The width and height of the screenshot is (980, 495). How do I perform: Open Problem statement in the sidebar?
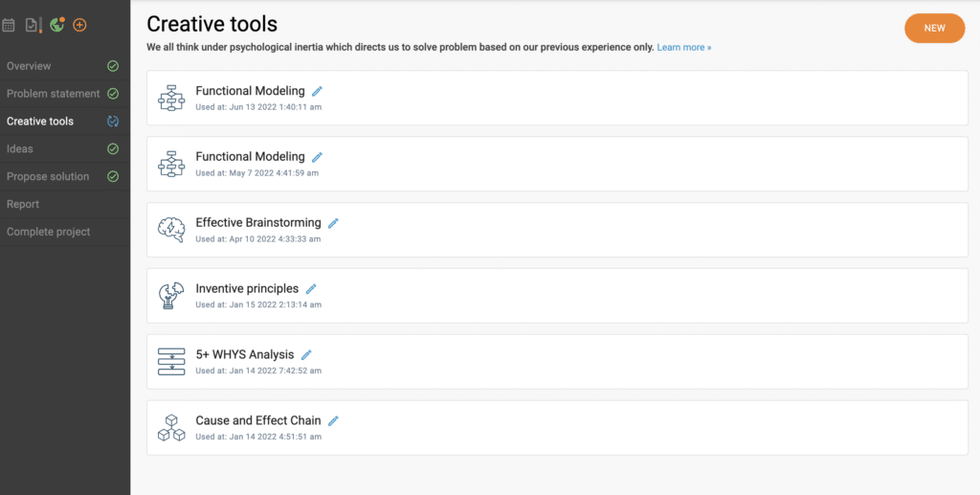pyautogui.click(x=54, y=94)
